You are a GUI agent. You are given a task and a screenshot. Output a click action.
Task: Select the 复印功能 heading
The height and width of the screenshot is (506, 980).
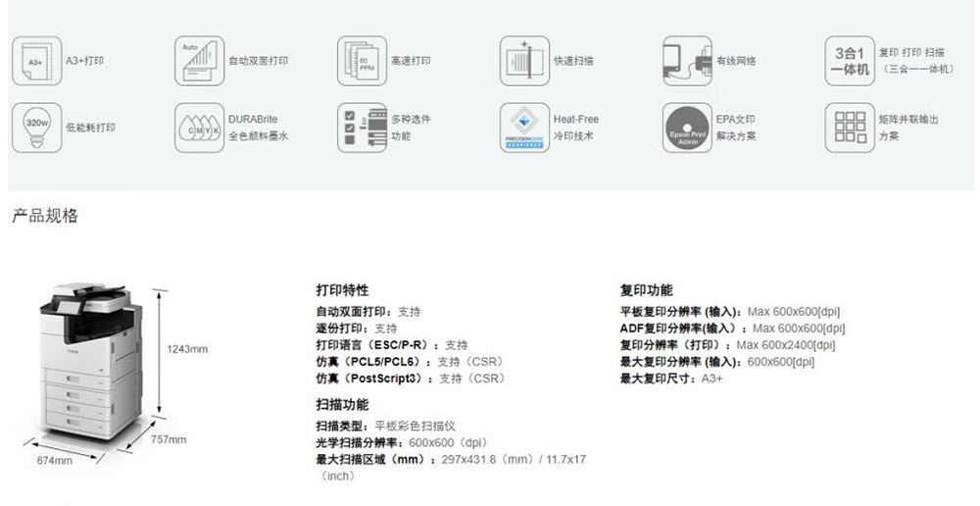646,290
